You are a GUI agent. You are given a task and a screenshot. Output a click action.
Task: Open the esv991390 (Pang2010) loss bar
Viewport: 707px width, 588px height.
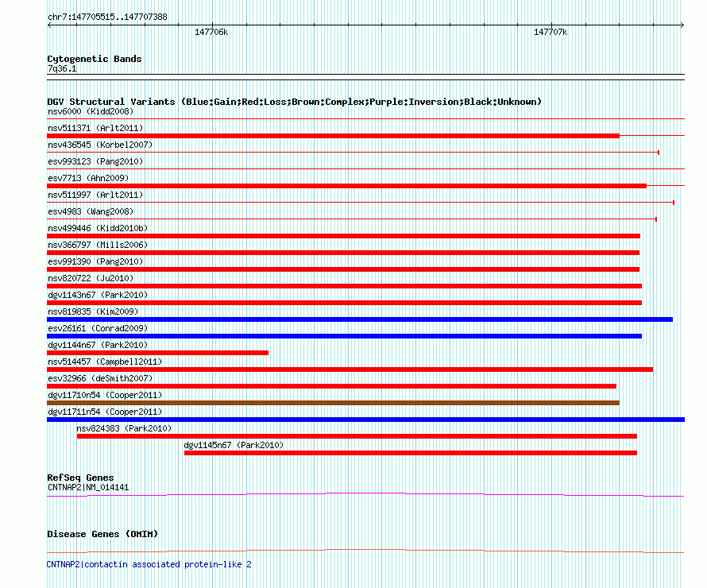[x=343, y=269]
